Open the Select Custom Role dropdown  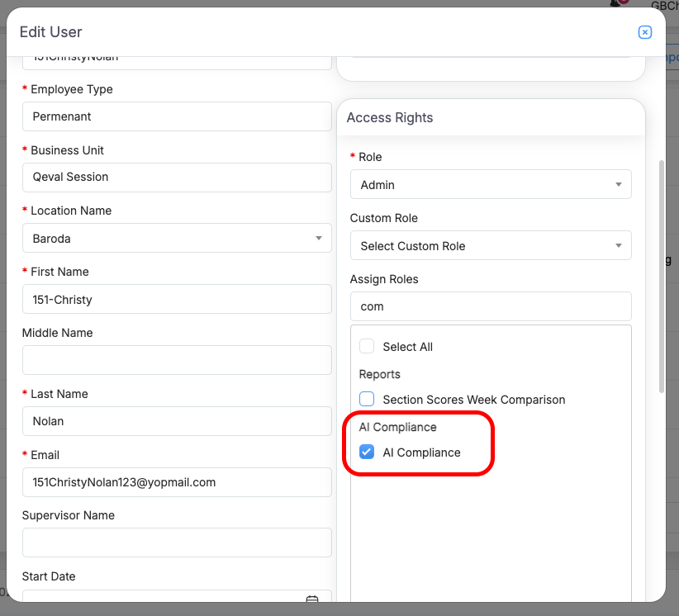pos(491,246)
